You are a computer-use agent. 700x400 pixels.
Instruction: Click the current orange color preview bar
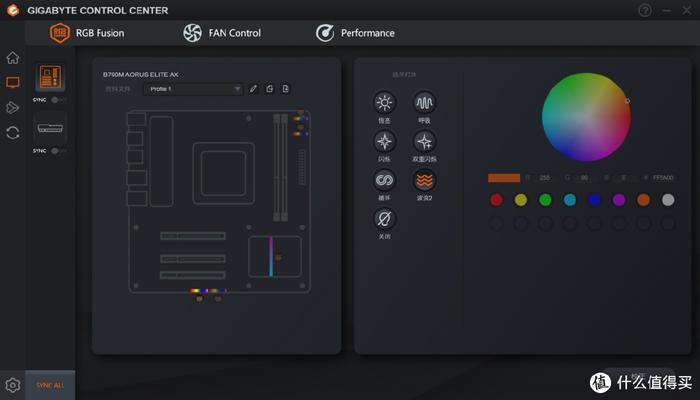[504, 178]
